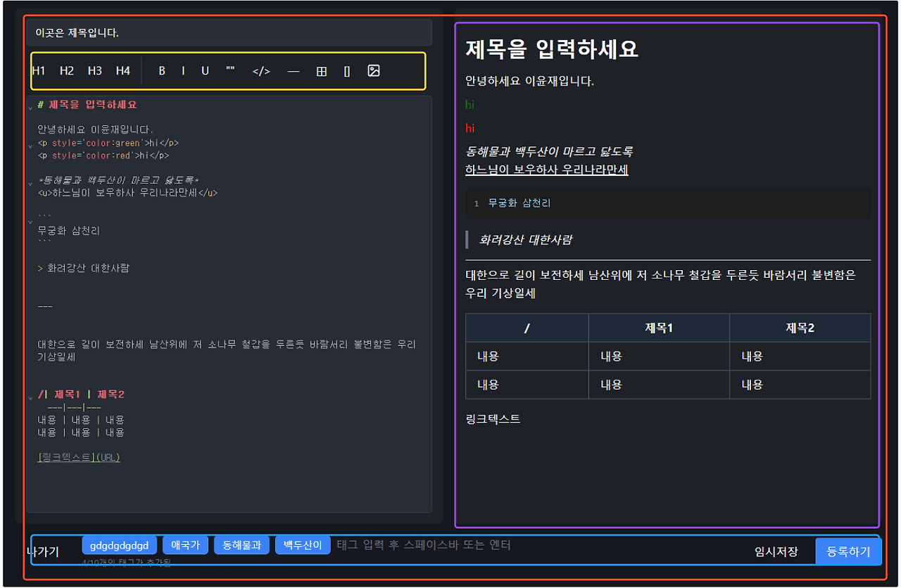The height and width of the screenshot is (588, 901).
Task: Collapse the fold beside the '*동해물과 백두산이' line
Action: (30, 183)
